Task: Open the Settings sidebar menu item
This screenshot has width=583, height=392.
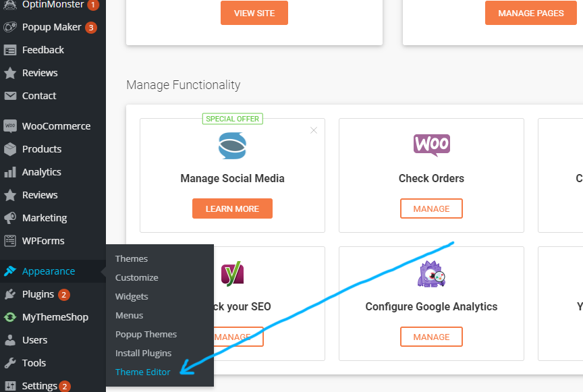Action: point(39,386)
